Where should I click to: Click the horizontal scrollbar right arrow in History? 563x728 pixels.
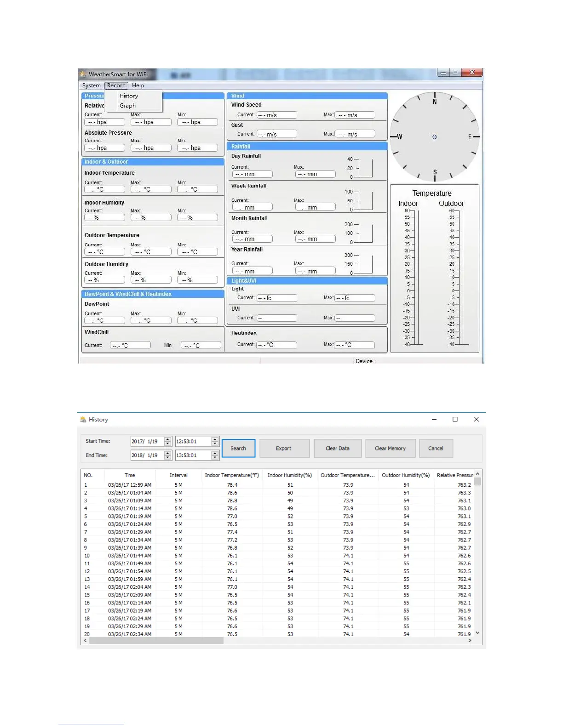pyautogui.click(x=470, y=641)
